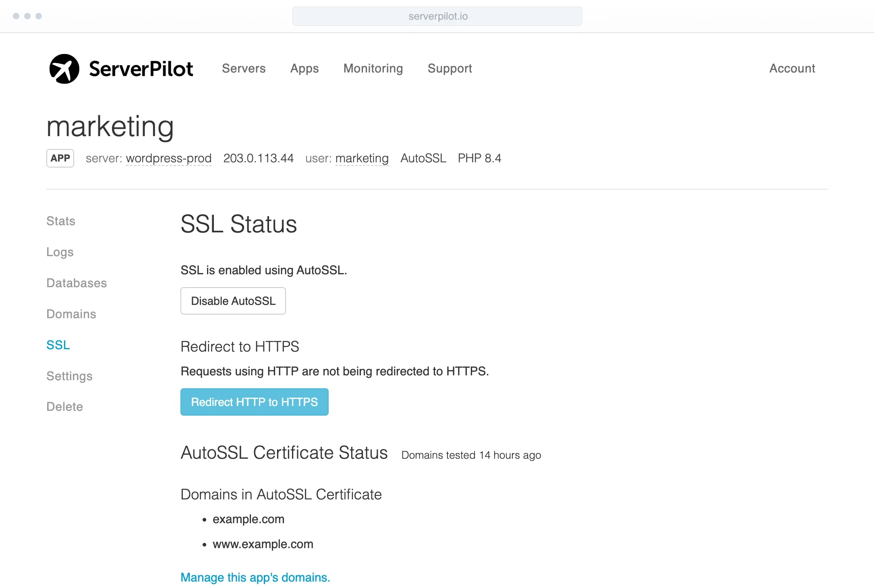This screenshot has width=874, height=588.
Task: Open the Logs sidebar section
Action: 60,252
